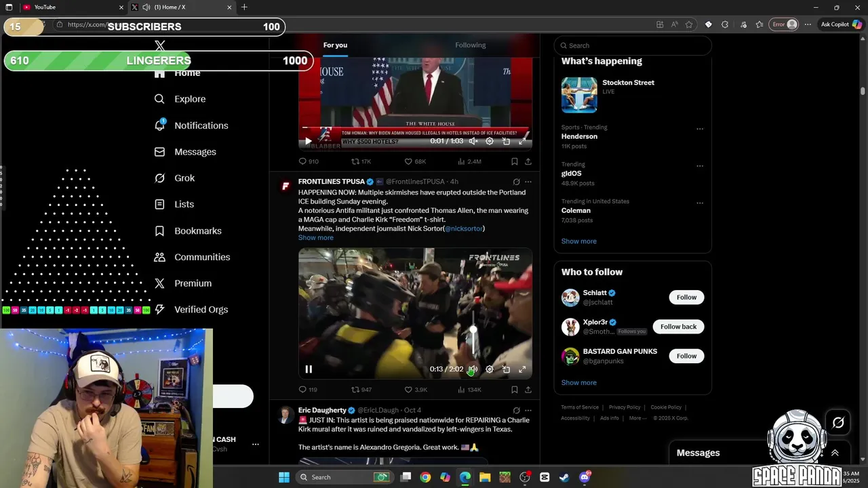Open options for Coleman trend
Viewport: 868px width, 488px height.
click(x=700, y=203)
